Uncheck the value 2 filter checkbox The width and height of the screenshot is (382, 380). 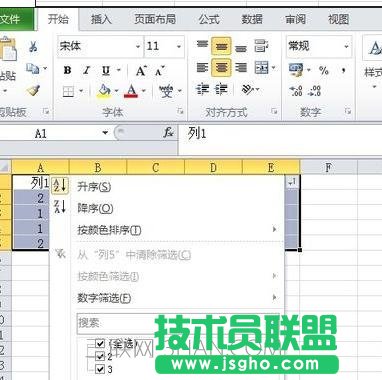click(100, 356)
